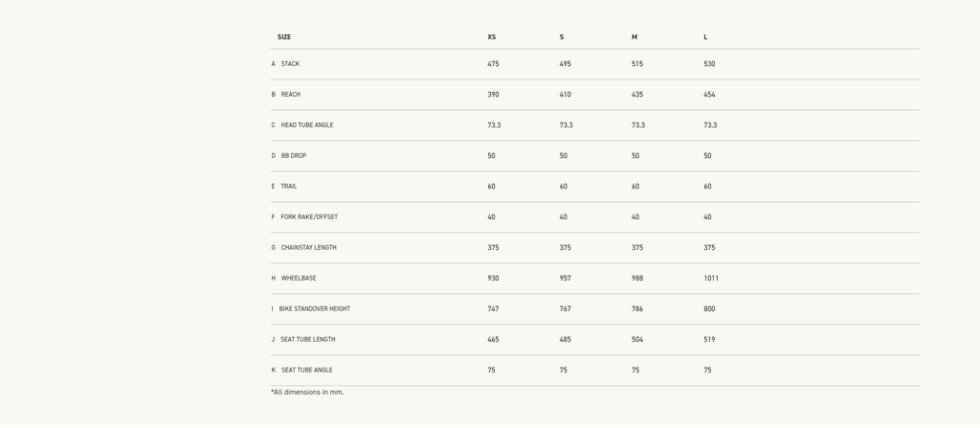
Task: Select the S size column header
Action: 561,37
